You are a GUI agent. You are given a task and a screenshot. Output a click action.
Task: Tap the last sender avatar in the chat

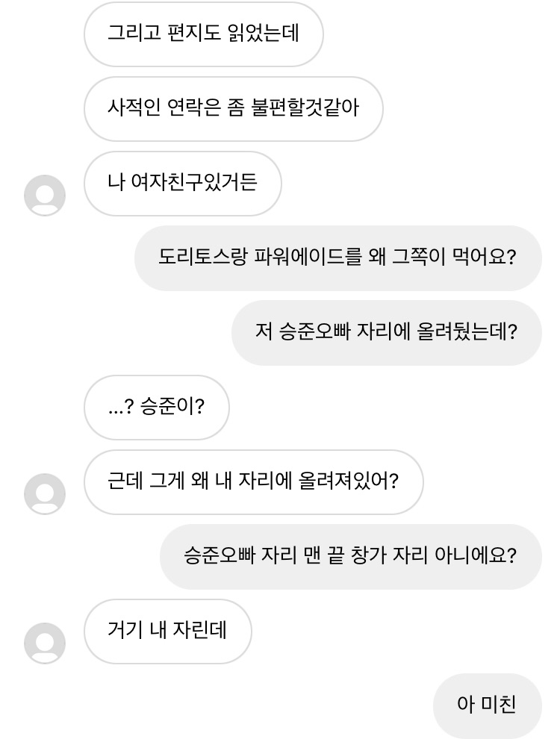(45, 643)
